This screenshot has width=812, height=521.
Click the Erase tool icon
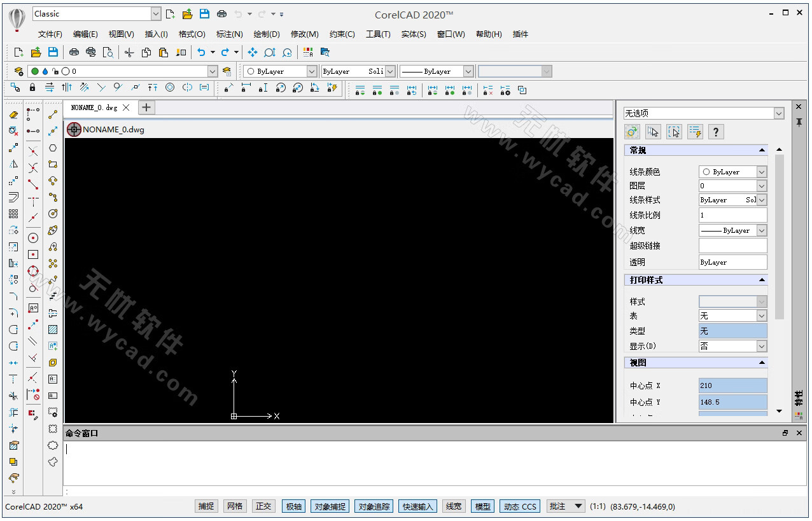click(13, 115)
